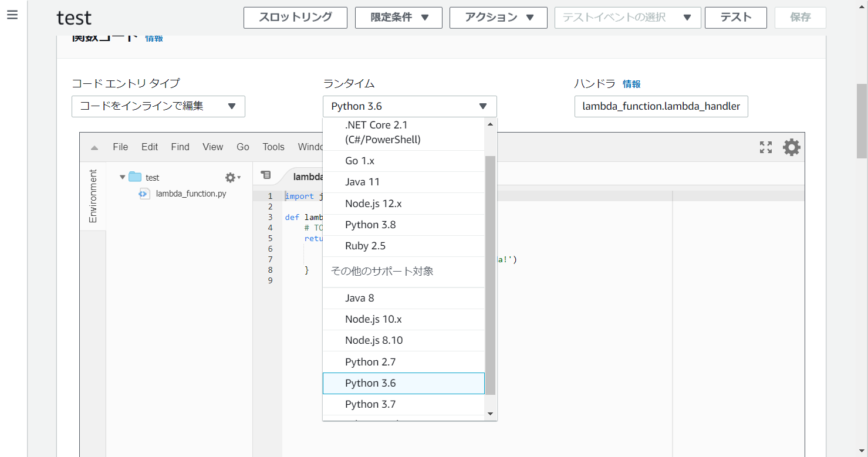This screenshot has width=868, height=457.
Task: Collapse the editor menu bar with up arrow
Action: coord(94,148)
